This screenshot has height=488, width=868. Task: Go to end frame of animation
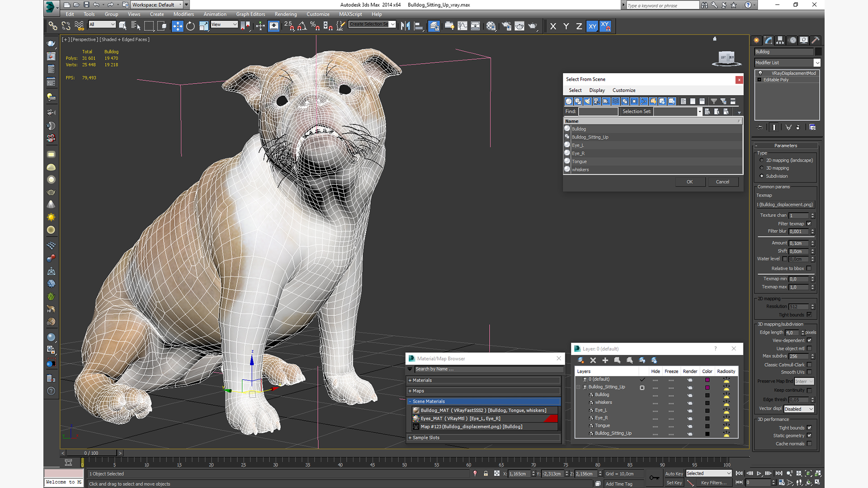[x=779, y=474]
